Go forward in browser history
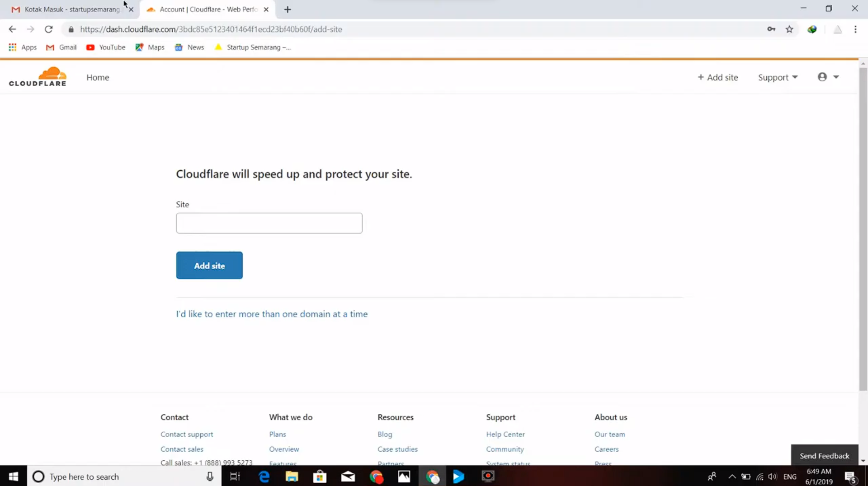The image size is (868, 486). point(30,29)
